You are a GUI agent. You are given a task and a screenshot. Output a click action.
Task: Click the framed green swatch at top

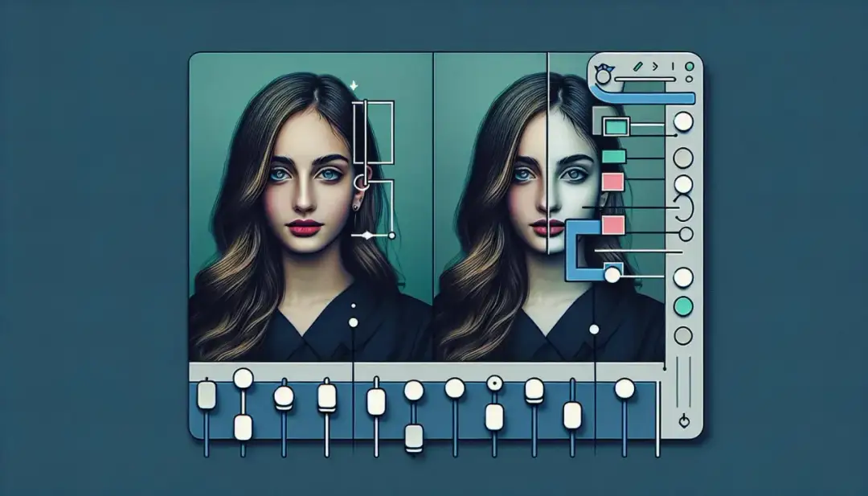(615, 126)
